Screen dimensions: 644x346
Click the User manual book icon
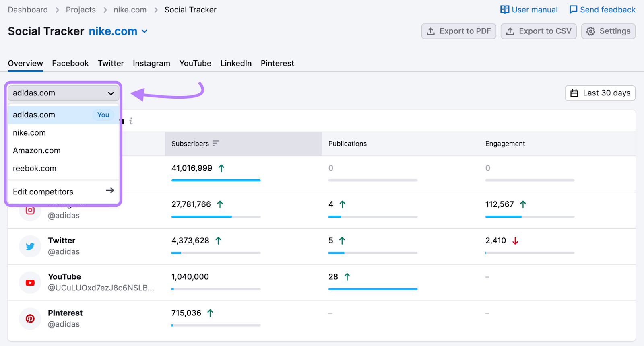click(505, 10)
